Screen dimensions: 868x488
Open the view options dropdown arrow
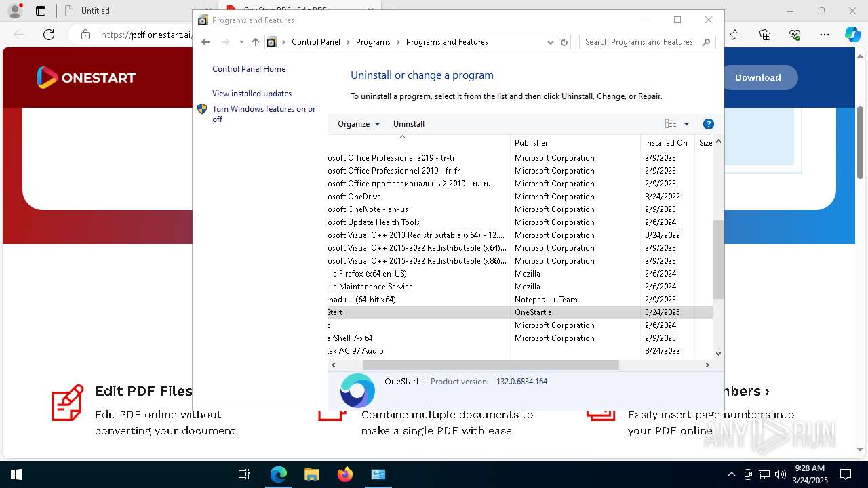point(686,124)
